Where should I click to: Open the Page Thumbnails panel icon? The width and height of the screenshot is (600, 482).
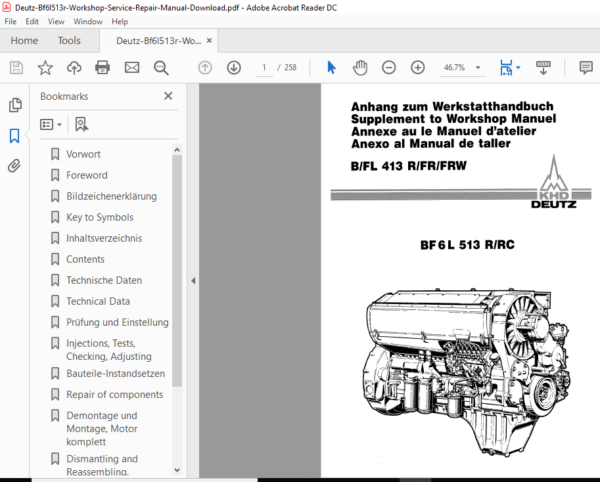[15, 105]
